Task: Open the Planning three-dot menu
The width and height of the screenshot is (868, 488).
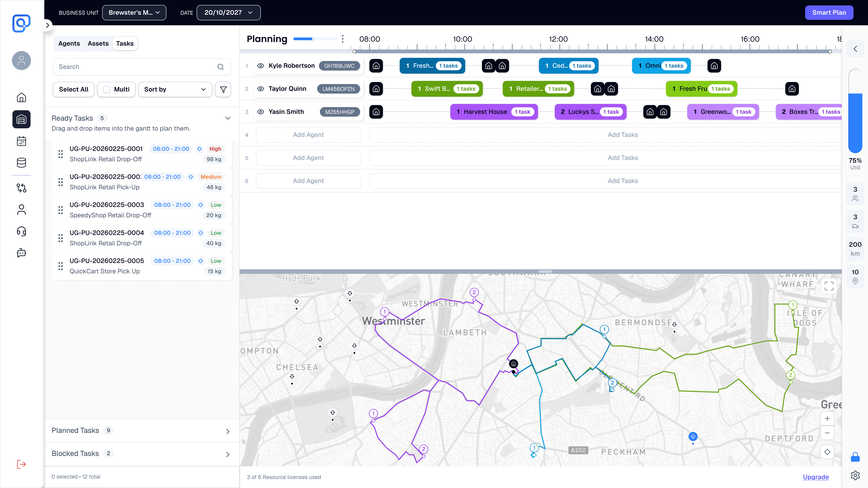Action: pos(343,39)
